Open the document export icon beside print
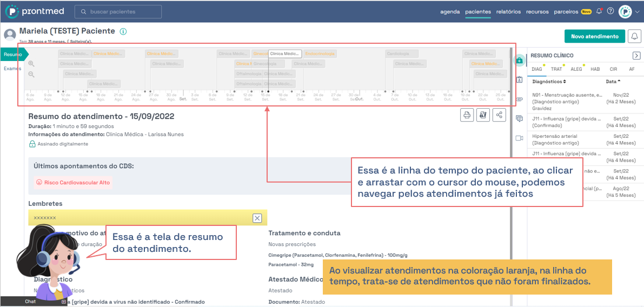The height and width of the screenshot is (307, 644). coord(483,115)
